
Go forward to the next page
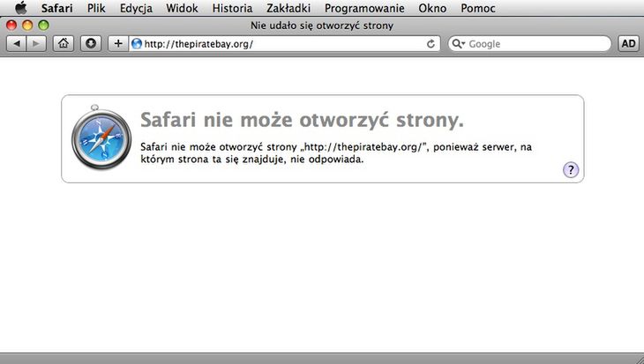[x=36, y=43]
